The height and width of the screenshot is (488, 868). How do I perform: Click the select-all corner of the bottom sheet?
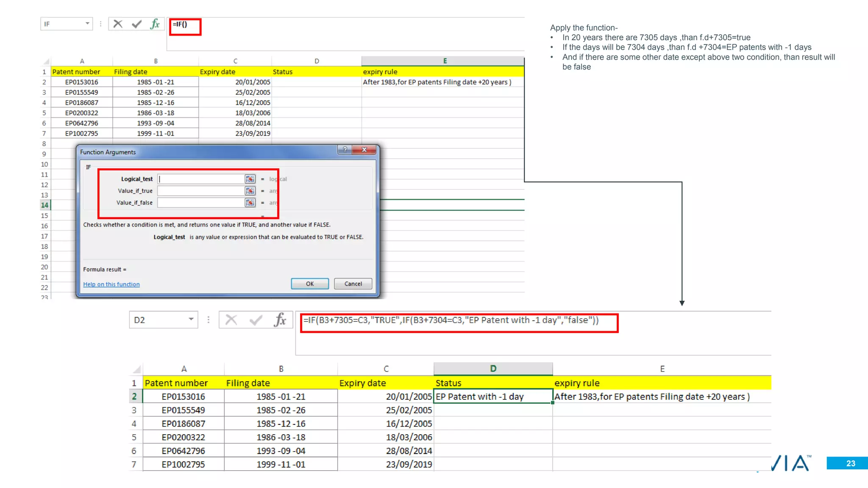[136, 369]
